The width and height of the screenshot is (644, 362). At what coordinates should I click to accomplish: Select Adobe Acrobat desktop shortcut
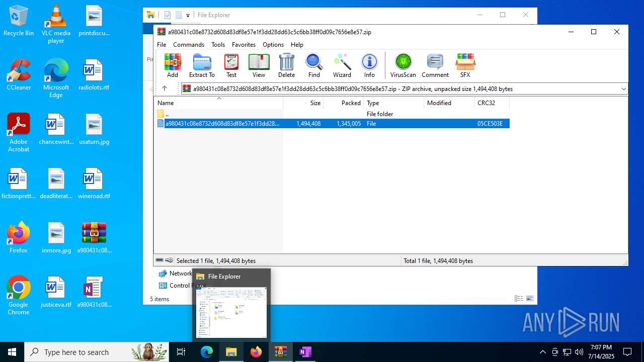pyautogui.click(x=19, y=133)
